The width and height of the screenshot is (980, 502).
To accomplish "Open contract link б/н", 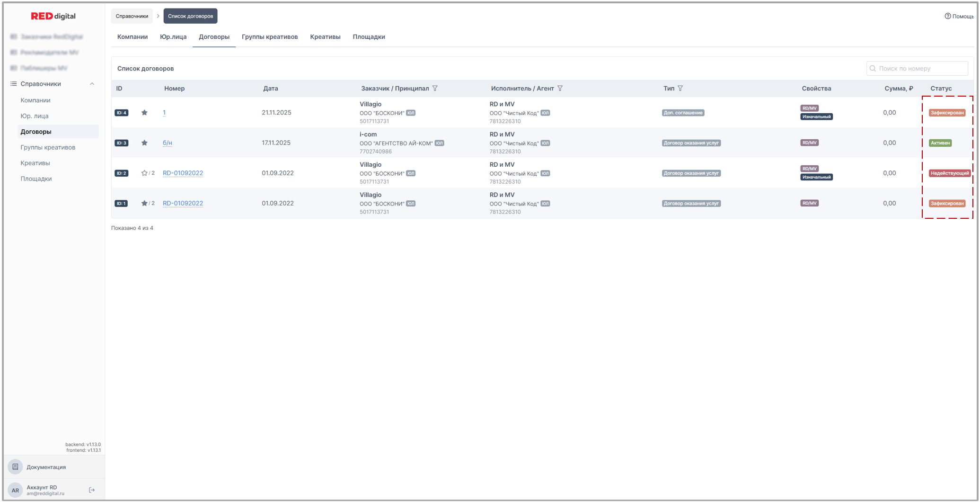I will [168, 143].
